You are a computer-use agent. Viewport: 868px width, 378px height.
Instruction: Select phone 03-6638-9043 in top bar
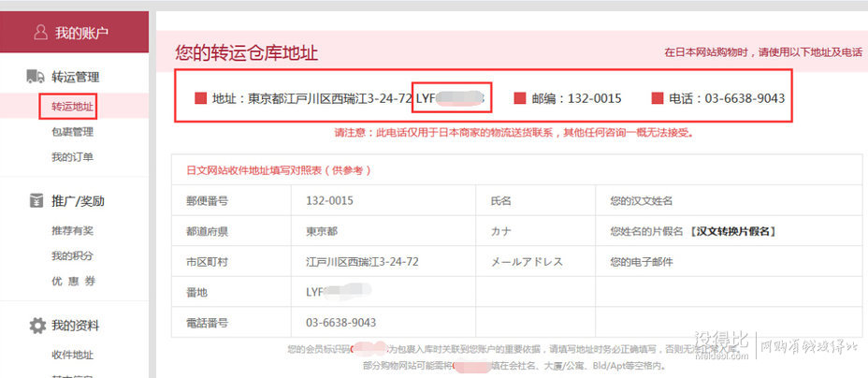tap(745, 98)
